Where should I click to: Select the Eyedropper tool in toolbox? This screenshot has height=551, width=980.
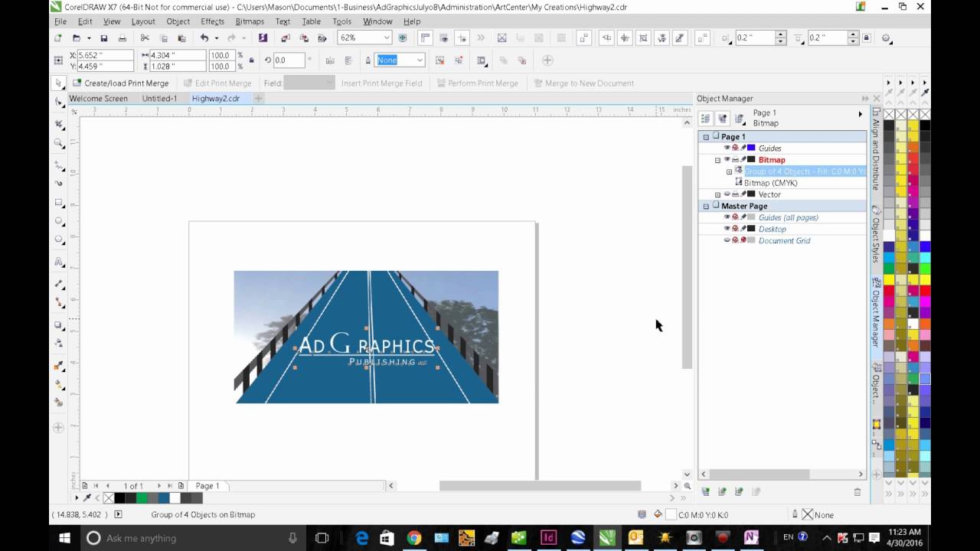coord(59,365)
